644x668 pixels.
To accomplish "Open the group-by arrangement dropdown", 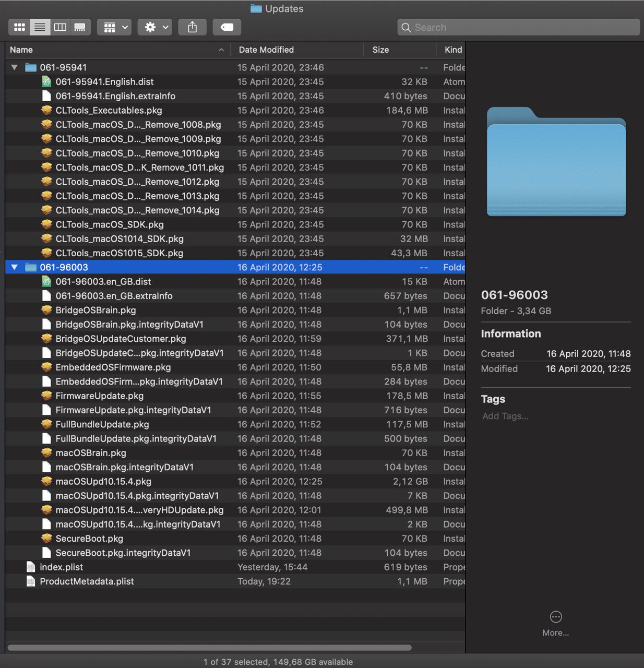I will click(x=114, y=27).
